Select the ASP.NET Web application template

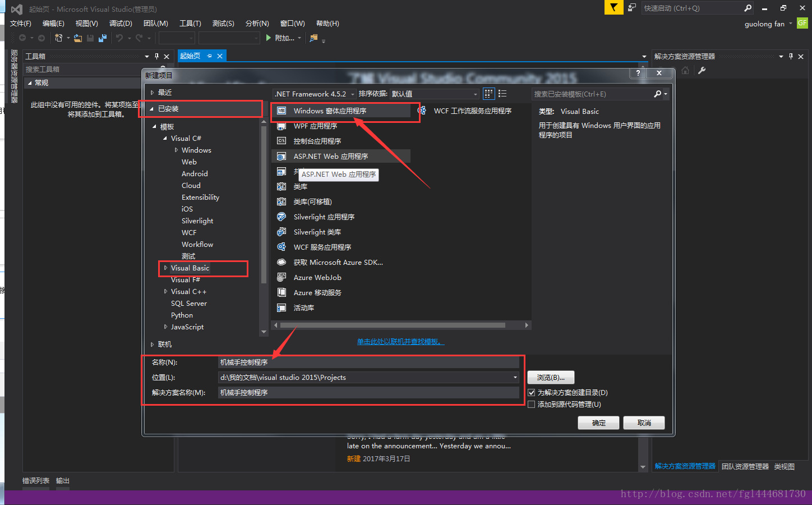tap(342, 157)
